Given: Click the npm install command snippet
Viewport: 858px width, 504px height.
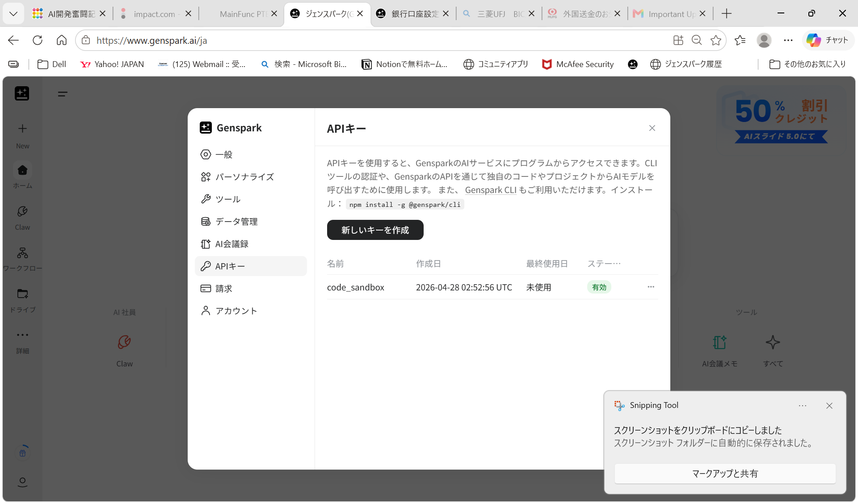Looking at the screenshot, I should pyautogui.click(x=405, y=205).
